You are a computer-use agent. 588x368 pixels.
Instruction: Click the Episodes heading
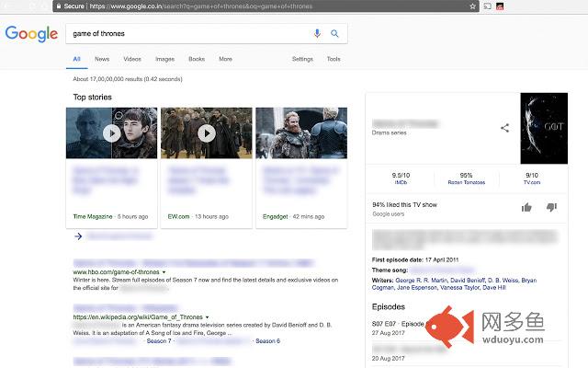pyautogui.click(x=389, y=306)
